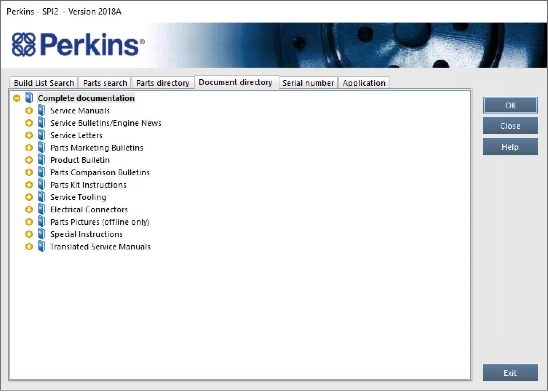Click the book icon next to Service Letters
Image resolution: width=548 pixels, height=392 pixels.
(x=41, y=135)
